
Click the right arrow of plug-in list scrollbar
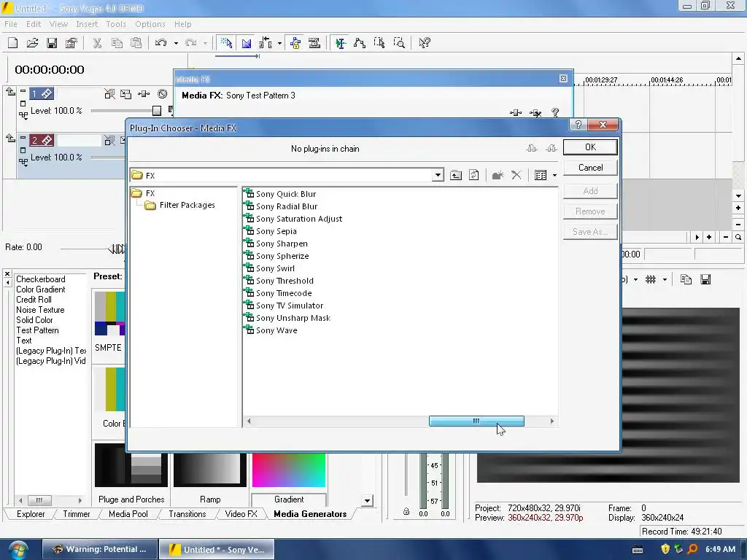pyautogui.click(x=551, y=421)
